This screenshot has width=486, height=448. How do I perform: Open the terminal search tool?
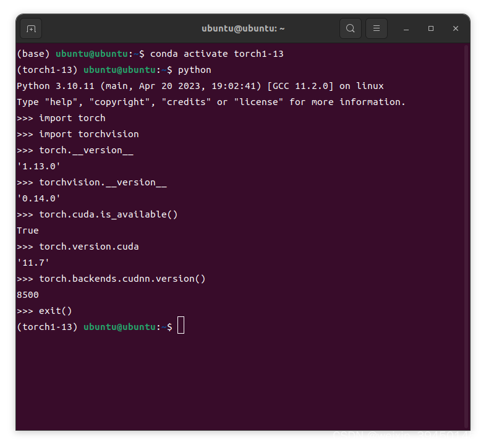pyautogui.click(x=350, y=28)
